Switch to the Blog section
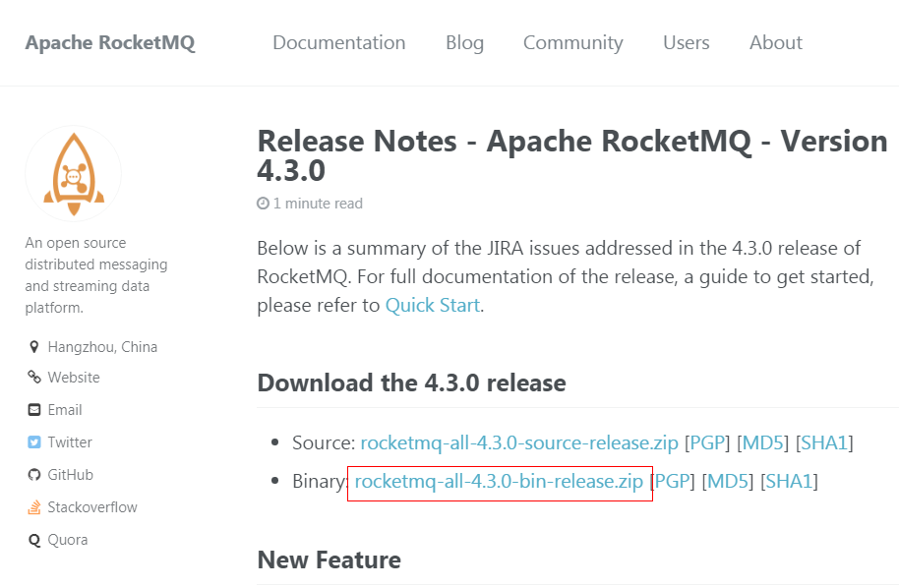899x588 pixels. [464, 42]
